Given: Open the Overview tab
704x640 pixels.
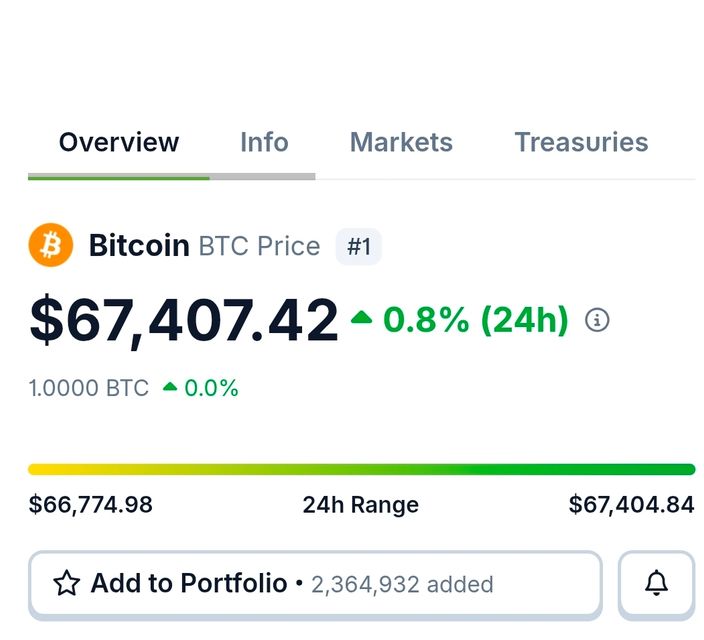Looking at the screenshot, I should [x=118, y=143].
